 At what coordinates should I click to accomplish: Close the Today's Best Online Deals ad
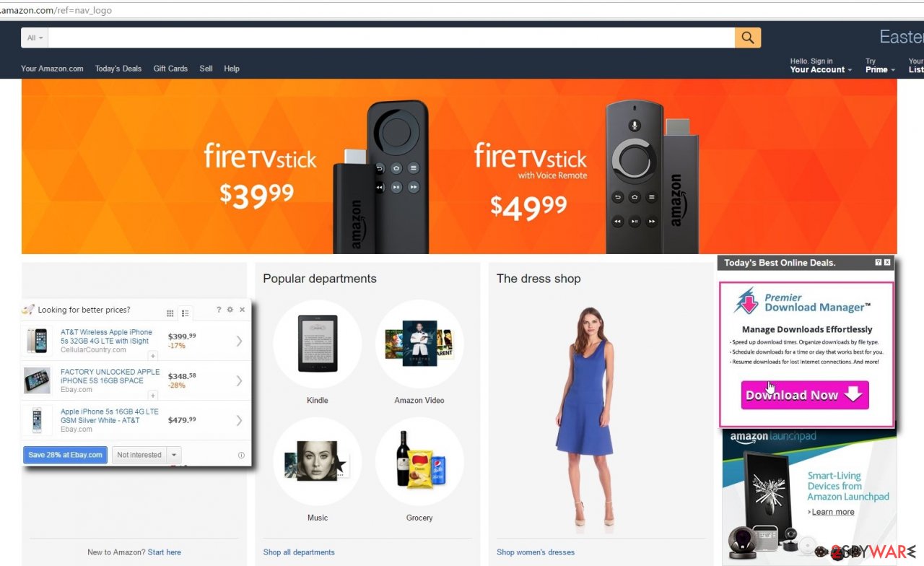887,263
